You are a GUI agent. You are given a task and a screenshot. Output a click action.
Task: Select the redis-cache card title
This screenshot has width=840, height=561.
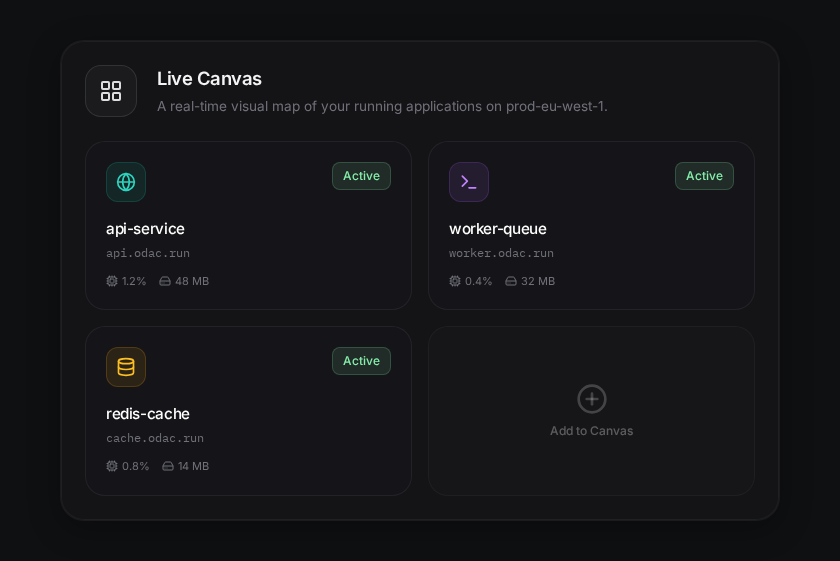click(x=148, y=414)
